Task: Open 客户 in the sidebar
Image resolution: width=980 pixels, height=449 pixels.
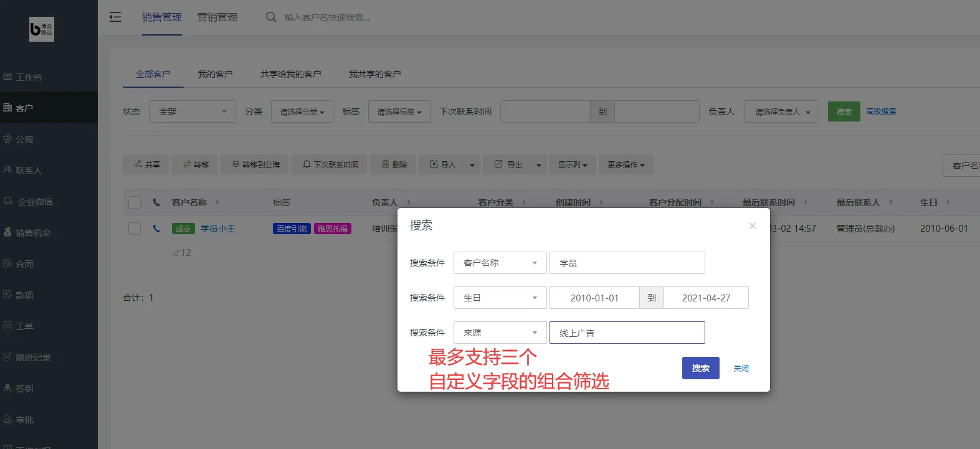Action: 49,108
